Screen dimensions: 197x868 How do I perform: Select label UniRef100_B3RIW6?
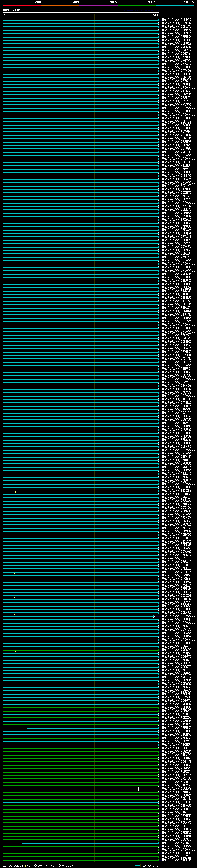(177, 78)
